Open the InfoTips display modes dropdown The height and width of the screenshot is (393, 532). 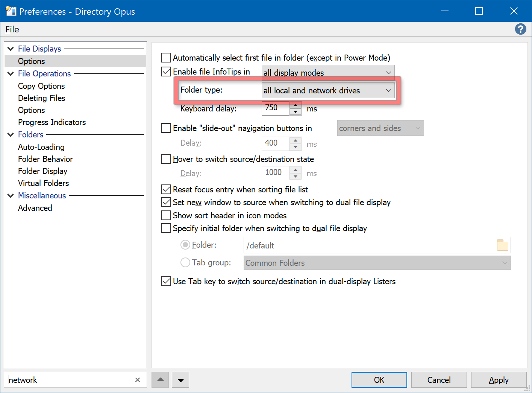(x=328, y=72)
